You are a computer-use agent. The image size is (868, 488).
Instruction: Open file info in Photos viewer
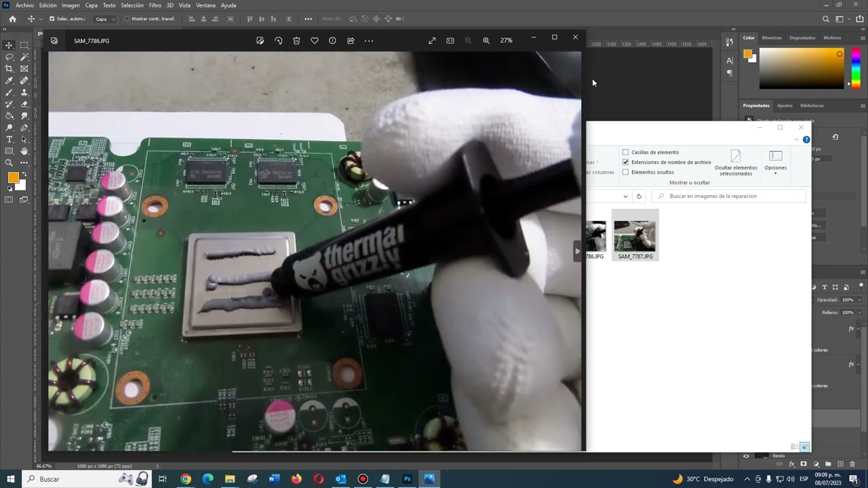[x=332, y=41]
